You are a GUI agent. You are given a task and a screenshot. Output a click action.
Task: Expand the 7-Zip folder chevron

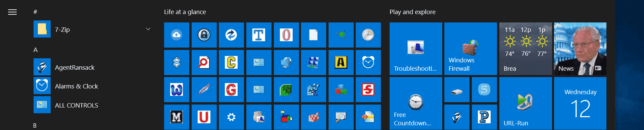point(148,29)
